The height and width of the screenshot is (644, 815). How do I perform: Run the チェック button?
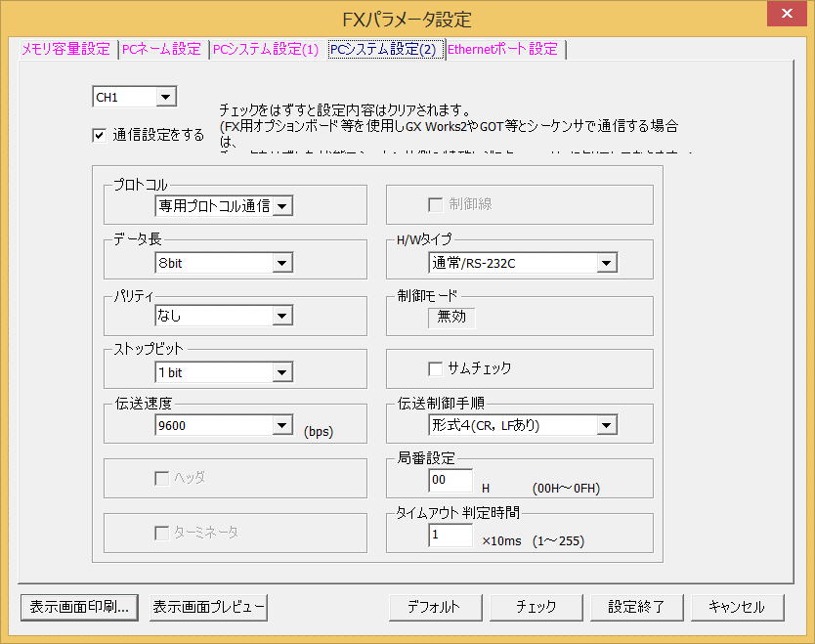536,607
